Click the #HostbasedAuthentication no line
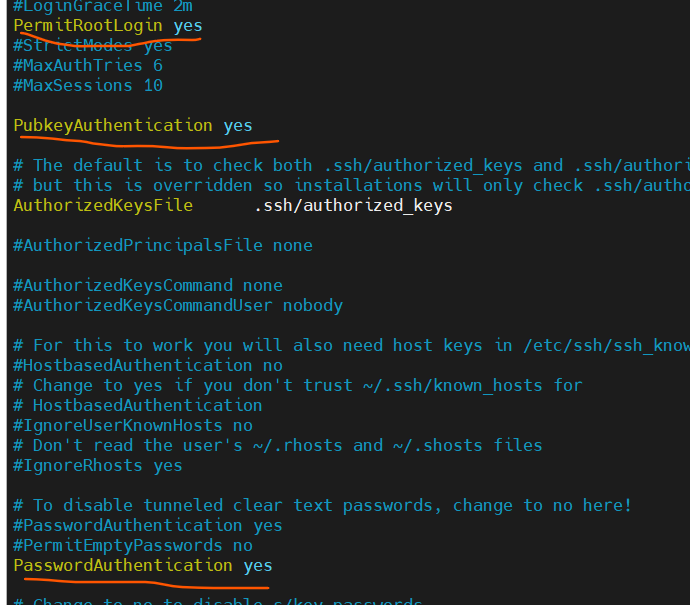Viewport: 690px width, 605px height. pyautogui.click(x=148, y=366)
